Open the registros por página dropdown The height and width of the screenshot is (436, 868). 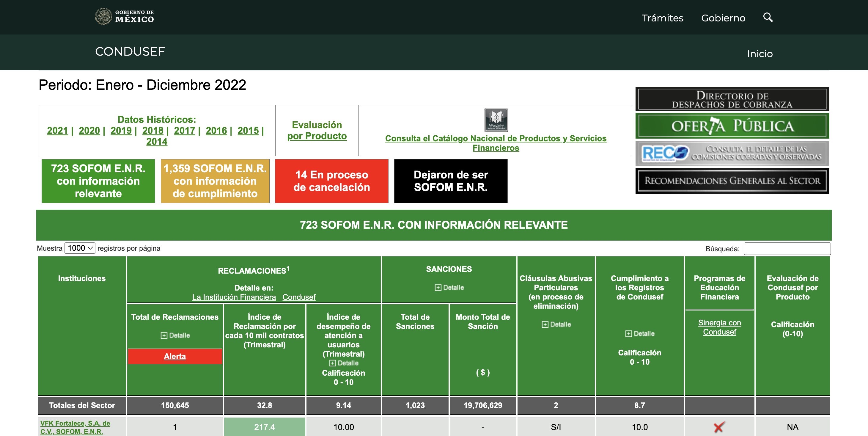(x=80, y=248)
